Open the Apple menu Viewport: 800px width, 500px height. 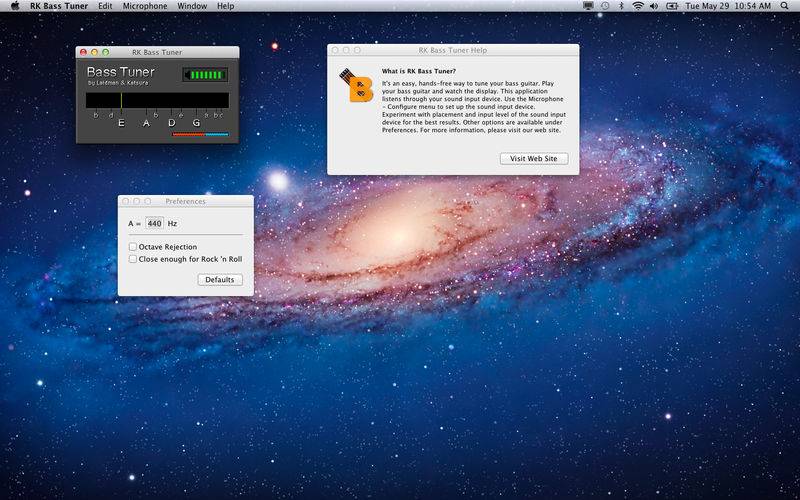pyautogui.click(x=14, y=6)
